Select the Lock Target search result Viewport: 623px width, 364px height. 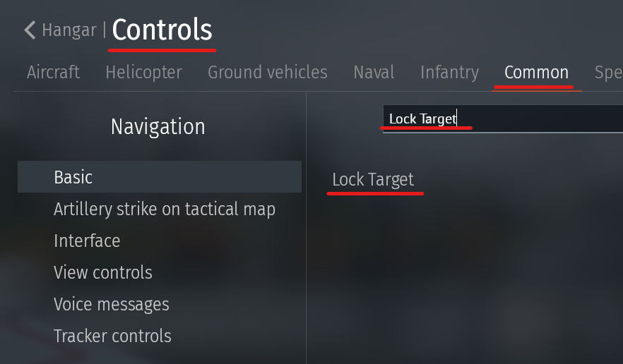pyautogui.click(x=373, y=180)
